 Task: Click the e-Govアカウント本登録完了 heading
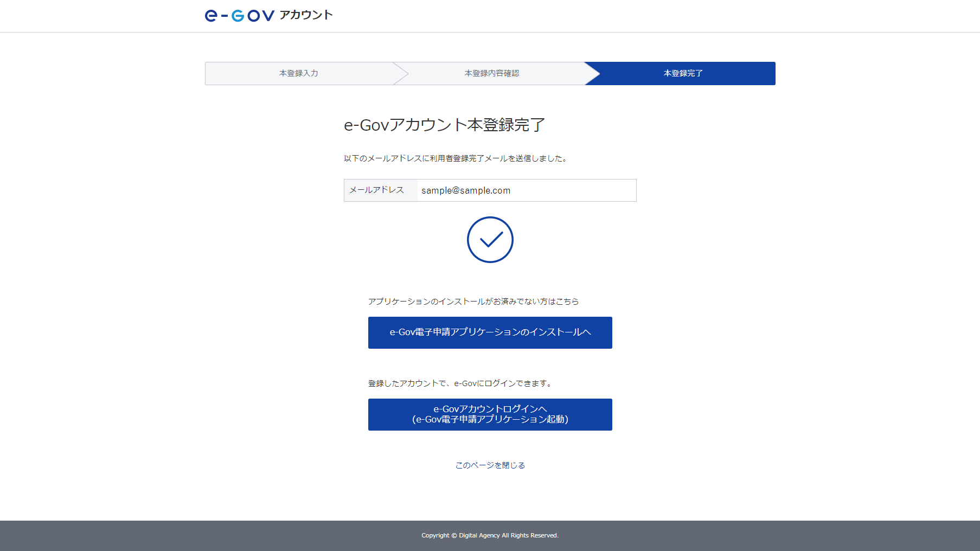click(444, 125)
